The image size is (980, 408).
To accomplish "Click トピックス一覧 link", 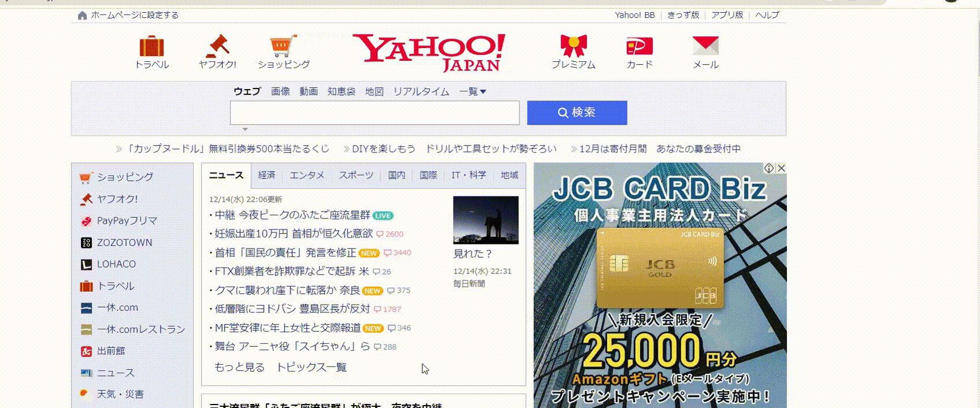I will [x=311, y=368].
